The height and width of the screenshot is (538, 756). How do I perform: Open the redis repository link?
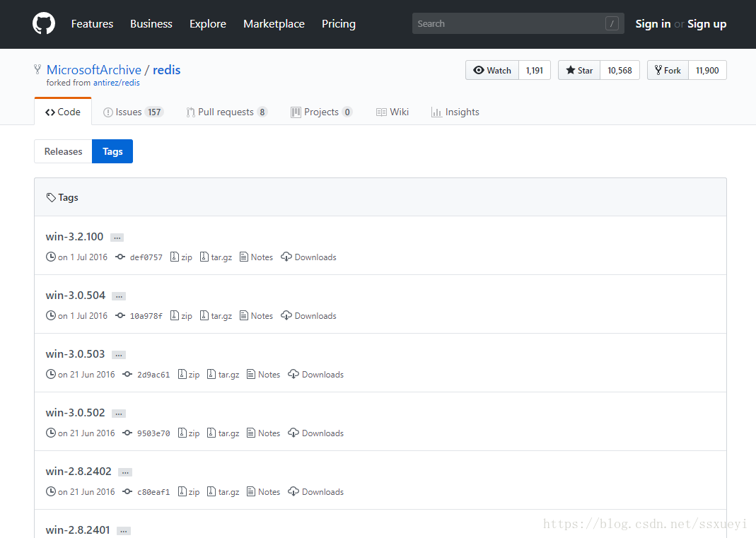tap(166, 70)
